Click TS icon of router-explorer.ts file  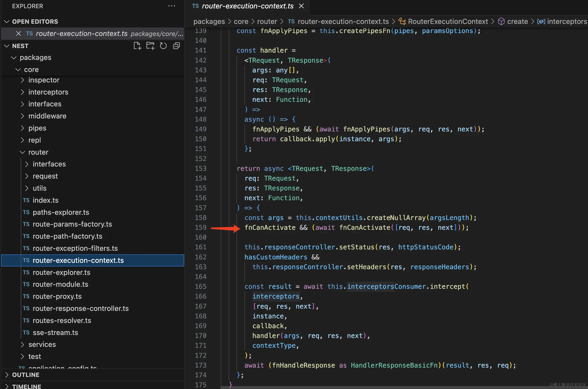(x=26, y=272)
